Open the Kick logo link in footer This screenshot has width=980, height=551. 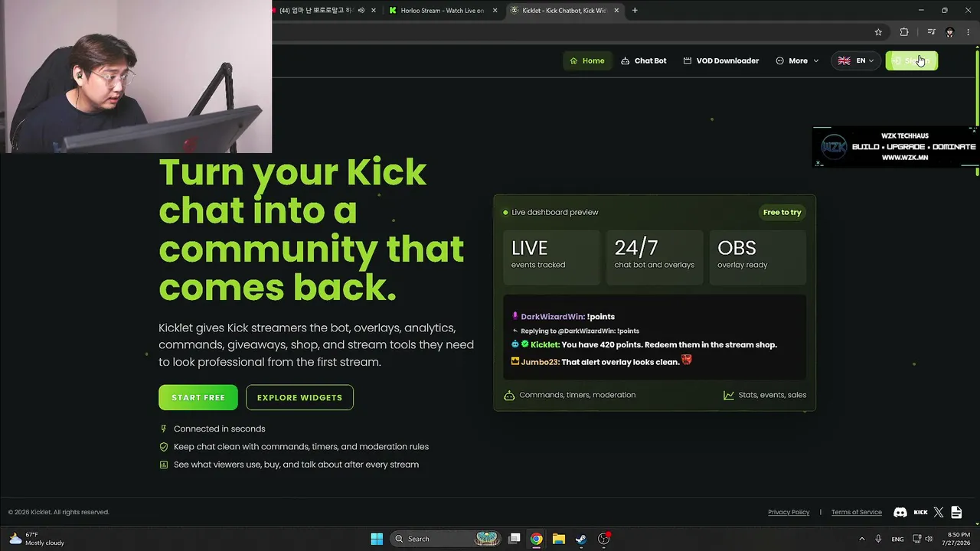(x=921, y=512)
